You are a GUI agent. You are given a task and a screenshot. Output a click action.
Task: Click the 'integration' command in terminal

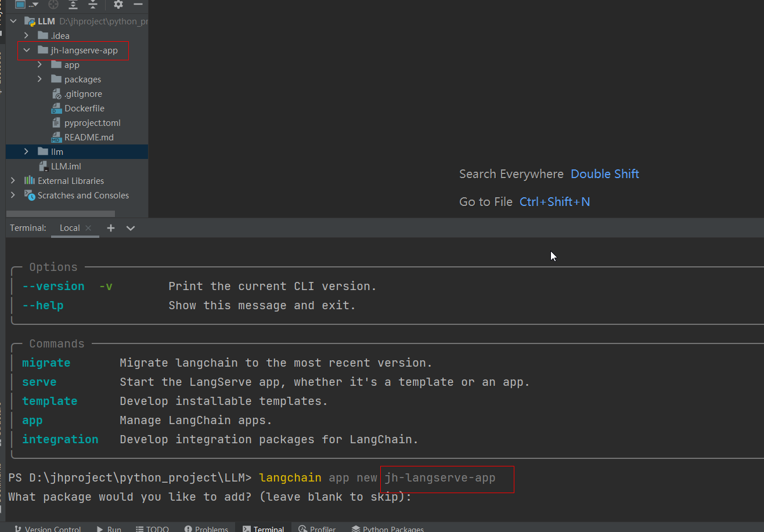pyautogui.click(x=60, y=439)
